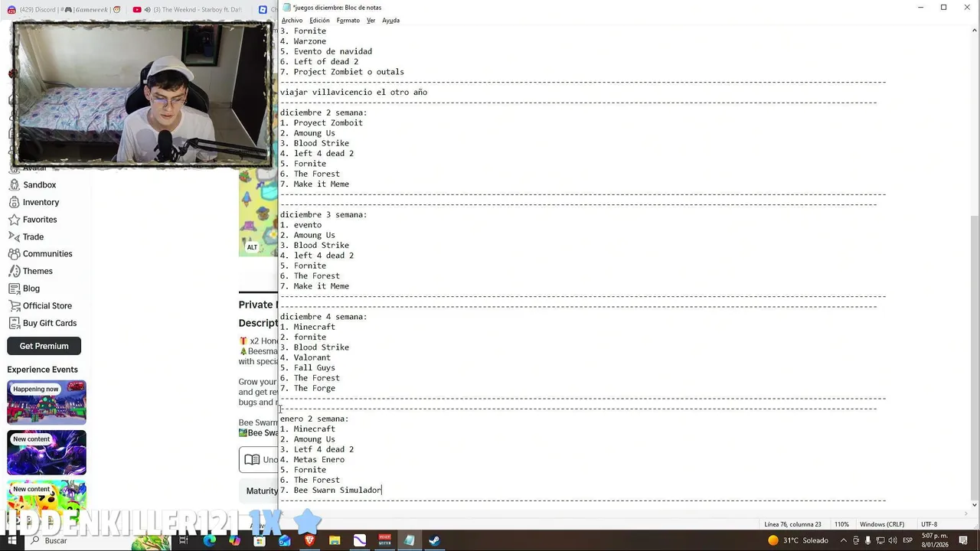
Task: Click the Trade icon in Roblox sidebar
Action: click(x=14, y=236)
